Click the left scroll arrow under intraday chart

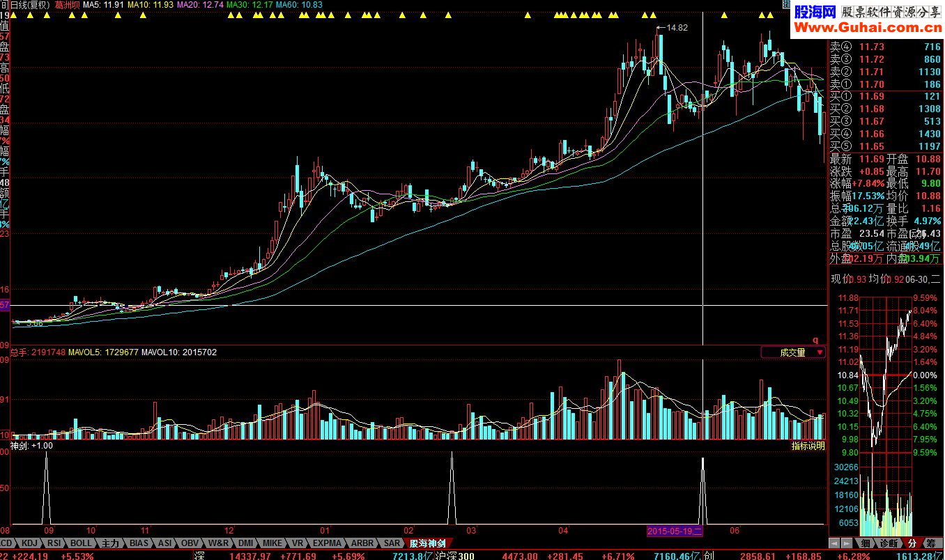click(833, 543)
